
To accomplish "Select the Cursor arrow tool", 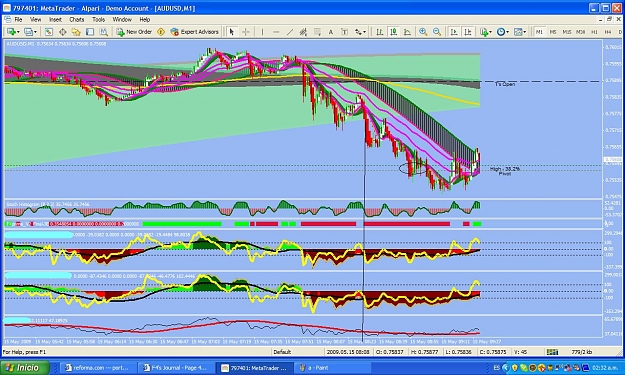I will point(232,32).
